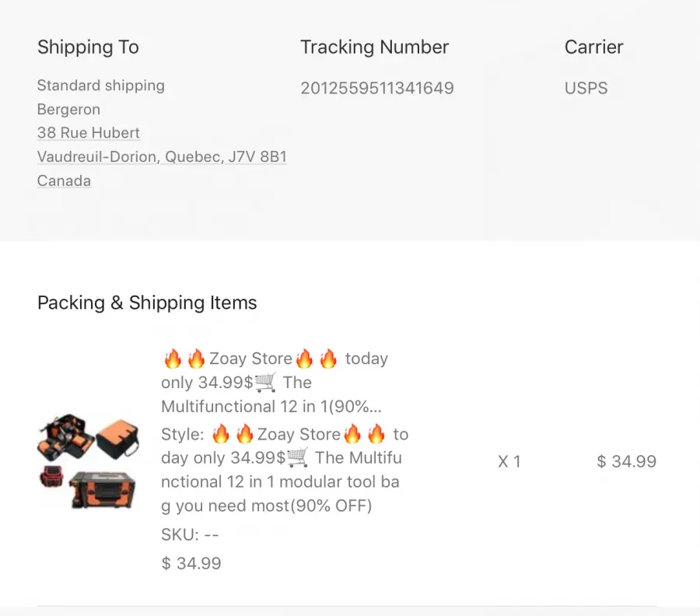Viewport: 700px width, 616px height.
Task: Click the Canada address link
Action: pos(65,180)
